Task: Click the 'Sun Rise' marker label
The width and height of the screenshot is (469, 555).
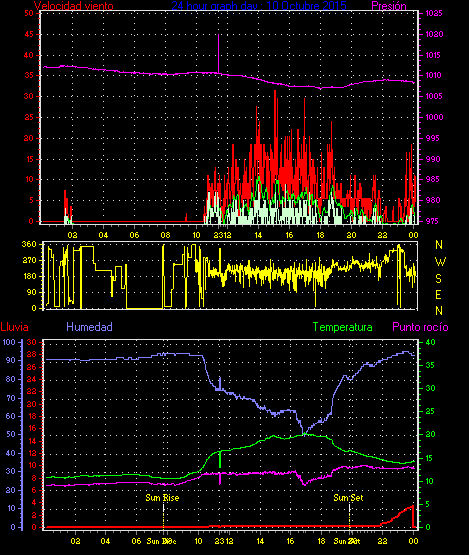Action: pos(162,498)
